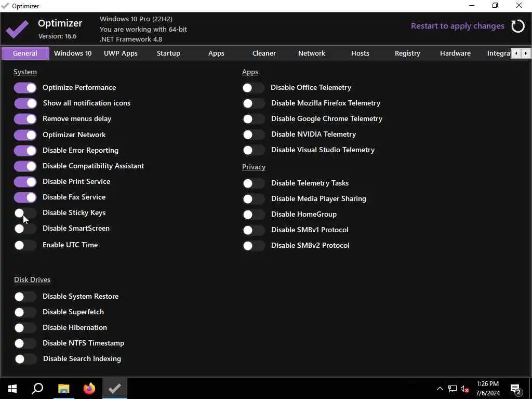
Task: Enable Disable Sticky Keys switch
Action: pos(25,213)
